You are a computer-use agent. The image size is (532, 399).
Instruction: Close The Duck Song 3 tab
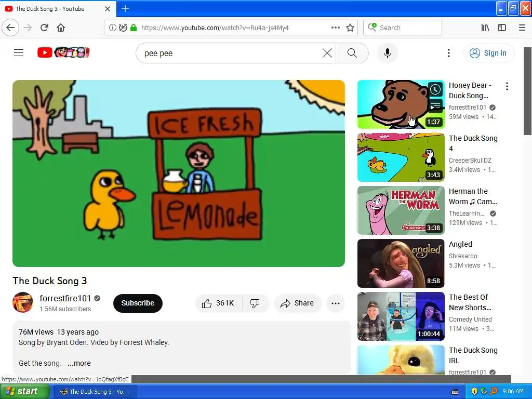108,9
